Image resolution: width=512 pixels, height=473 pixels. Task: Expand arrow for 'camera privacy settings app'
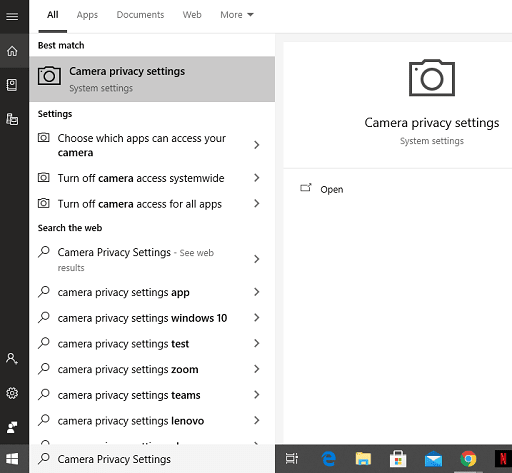256,292
